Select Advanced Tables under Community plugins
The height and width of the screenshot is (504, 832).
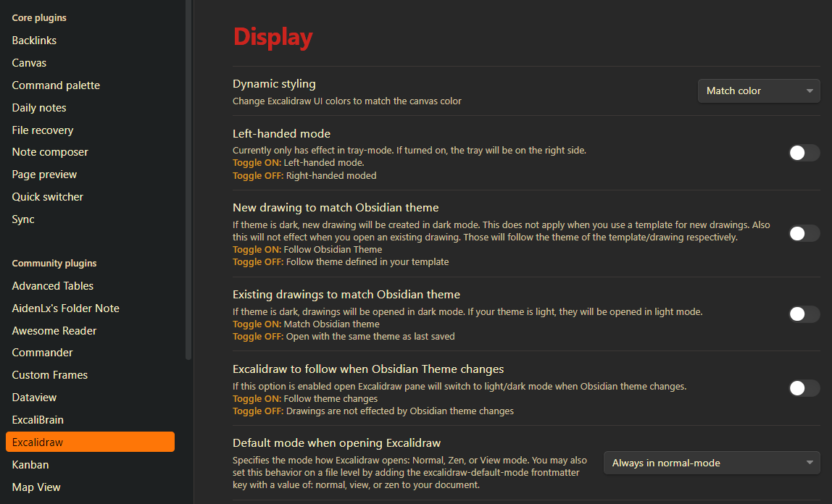[52, 285]
